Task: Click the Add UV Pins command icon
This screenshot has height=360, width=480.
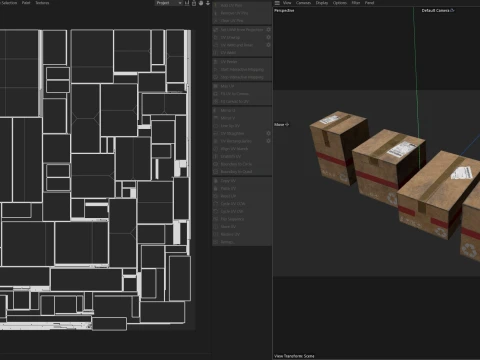Action: [x=216, y=6]
